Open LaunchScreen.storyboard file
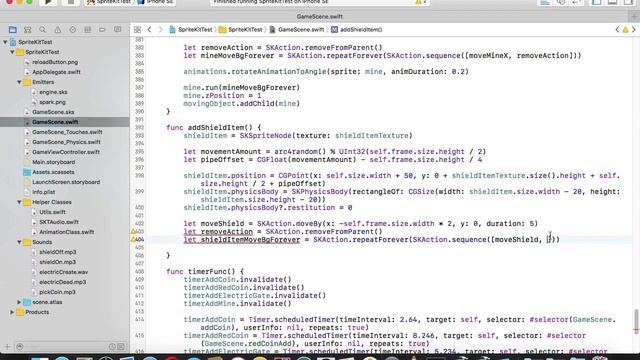The height and width of the screenshot is (360, 640). [66, 182]
